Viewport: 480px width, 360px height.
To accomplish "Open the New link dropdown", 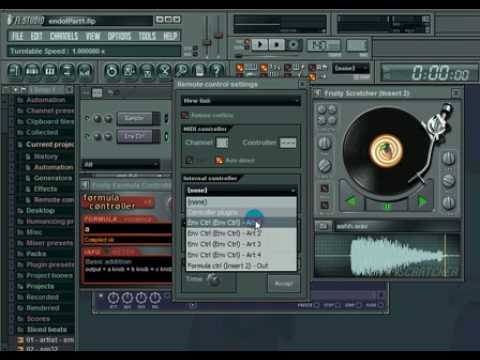I will 241,100.
